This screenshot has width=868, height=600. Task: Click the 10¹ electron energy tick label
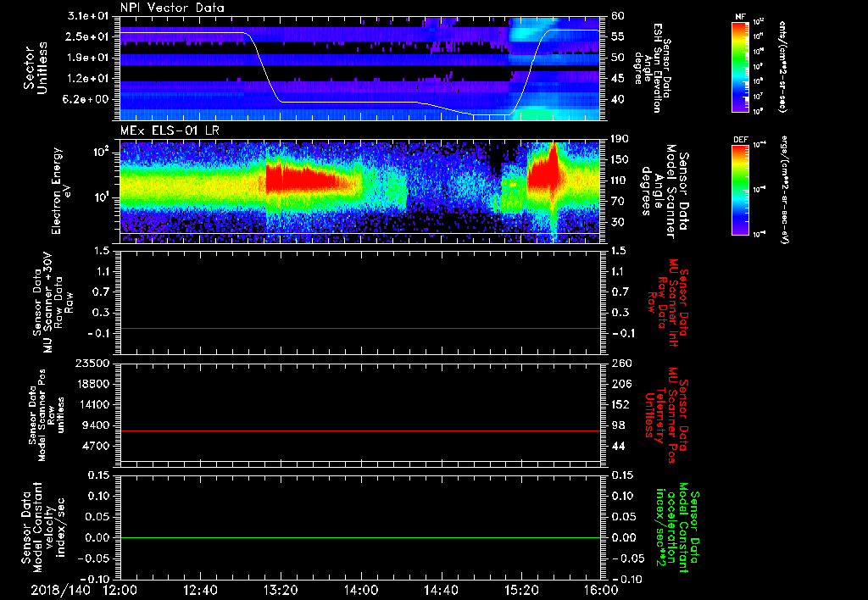point(102,197)
